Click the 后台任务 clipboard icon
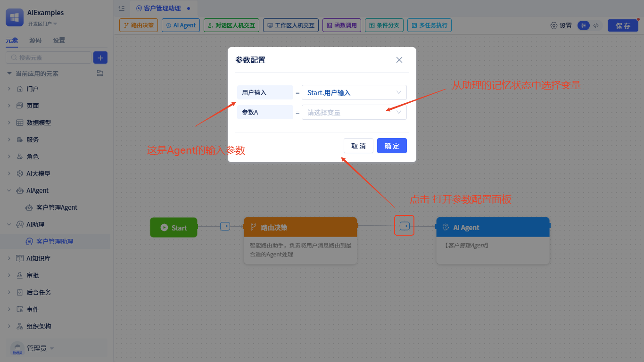Screen dimensions: 644x362 [x=20, y=292]
